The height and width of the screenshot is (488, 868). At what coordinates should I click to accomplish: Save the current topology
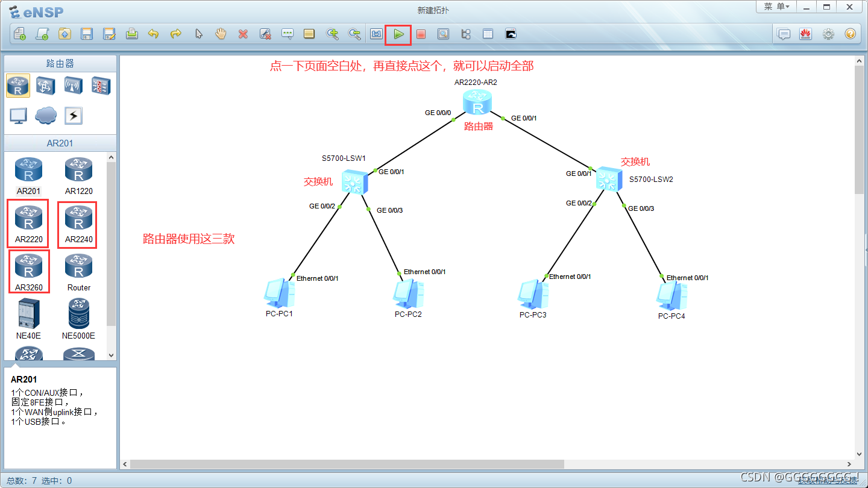pyautogui.click(x=87, y=34)
